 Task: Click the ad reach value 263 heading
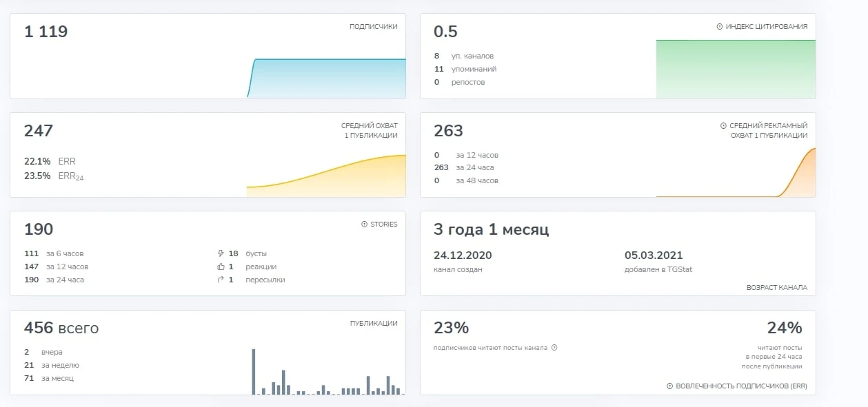pos(448,131)
